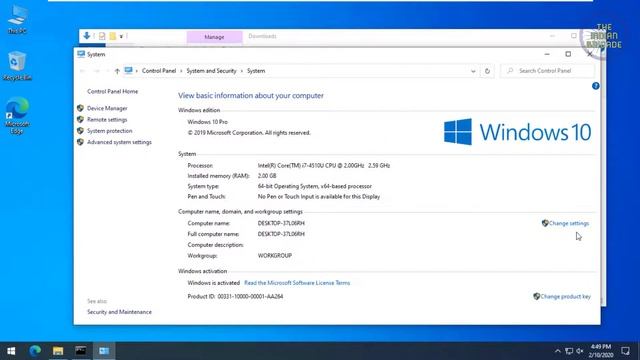The height and width of the screenshot is (360, 640).
Task: Click properties icon in Explorer quick access toolbar
Action: pyautogui.click(x=102, y=36)
